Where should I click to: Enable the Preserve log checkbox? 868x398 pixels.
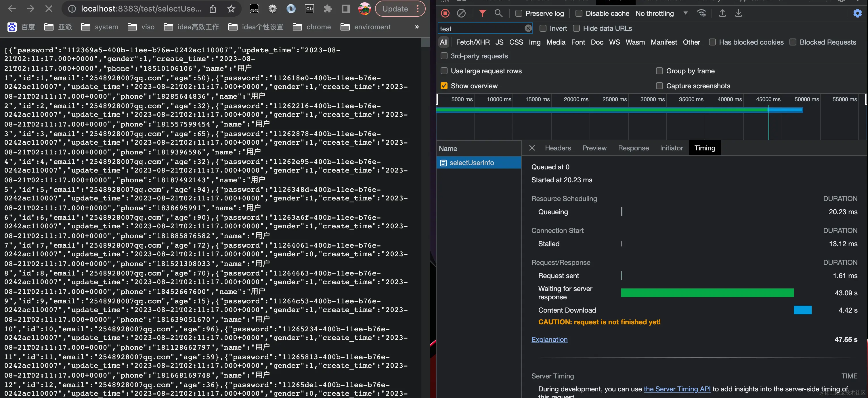519,14
